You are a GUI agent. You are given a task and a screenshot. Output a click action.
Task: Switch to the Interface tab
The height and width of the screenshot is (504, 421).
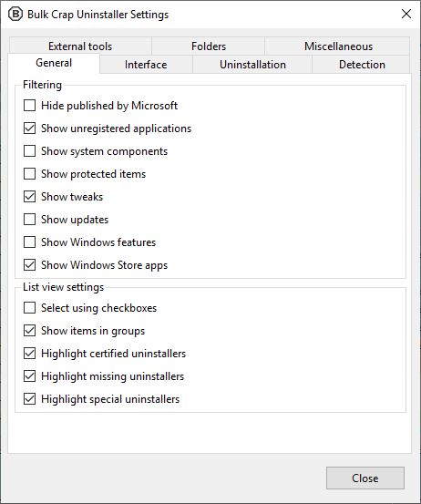coord(146,65)
